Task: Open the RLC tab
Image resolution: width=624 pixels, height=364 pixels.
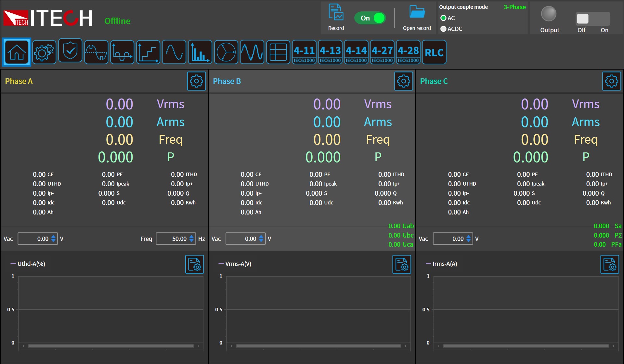Action: (x=434, y=52)
